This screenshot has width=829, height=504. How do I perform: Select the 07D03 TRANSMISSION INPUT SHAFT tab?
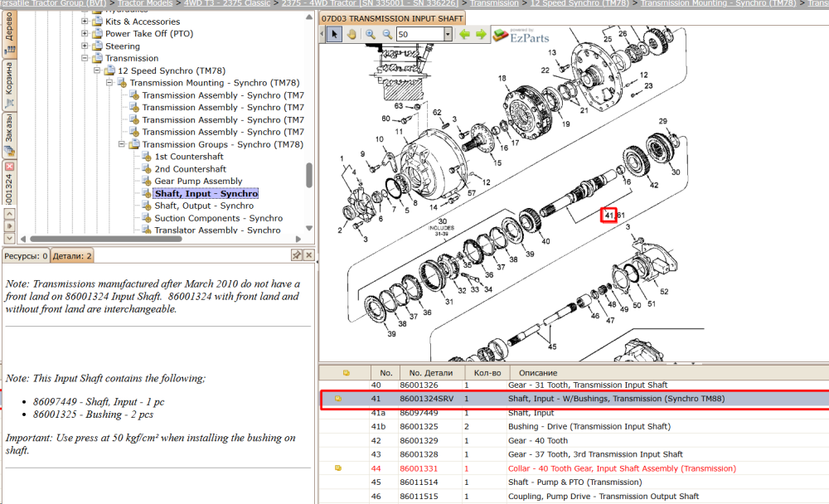(x=392, y=18)
